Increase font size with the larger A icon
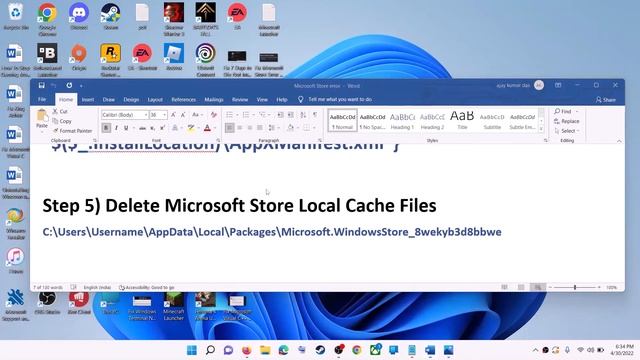 pyautogui.click(x=173, y=115)
